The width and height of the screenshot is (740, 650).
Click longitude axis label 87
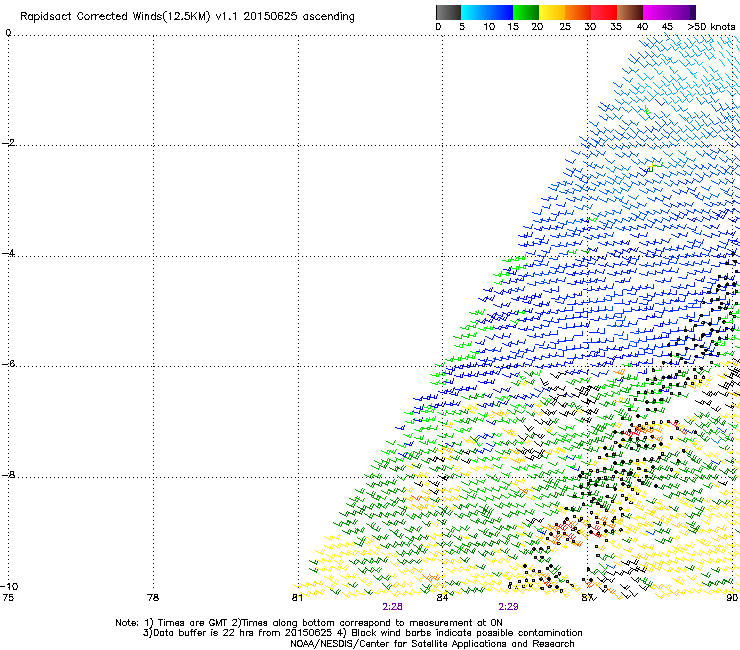point(587,598)
